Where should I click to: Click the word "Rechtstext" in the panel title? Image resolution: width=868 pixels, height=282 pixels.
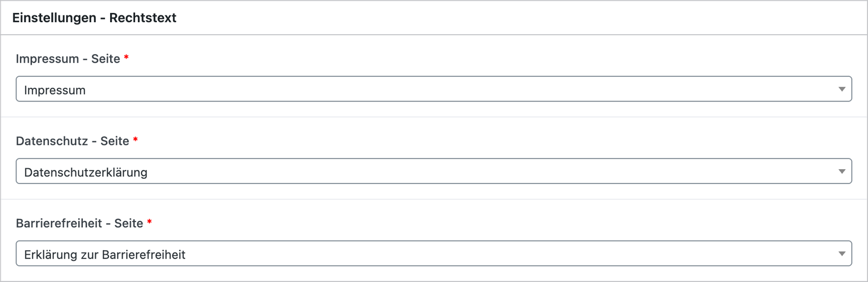[x=143, y=18]
